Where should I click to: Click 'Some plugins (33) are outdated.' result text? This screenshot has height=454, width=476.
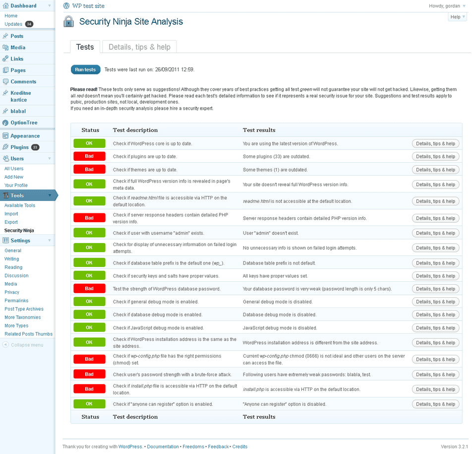coord(276,156)
